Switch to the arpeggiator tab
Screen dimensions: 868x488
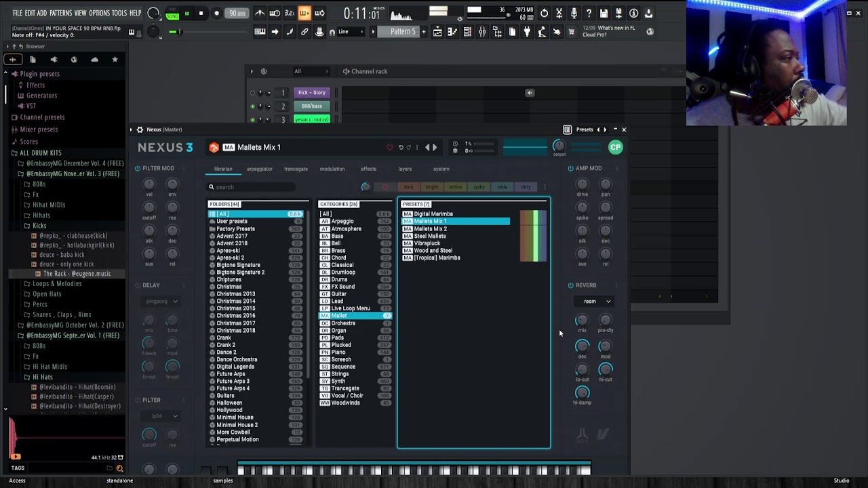point(260,169)
